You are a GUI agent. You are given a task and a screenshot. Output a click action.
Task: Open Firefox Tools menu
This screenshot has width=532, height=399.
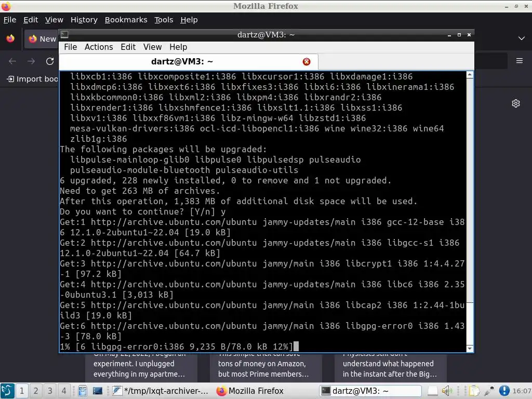(164, 20)
